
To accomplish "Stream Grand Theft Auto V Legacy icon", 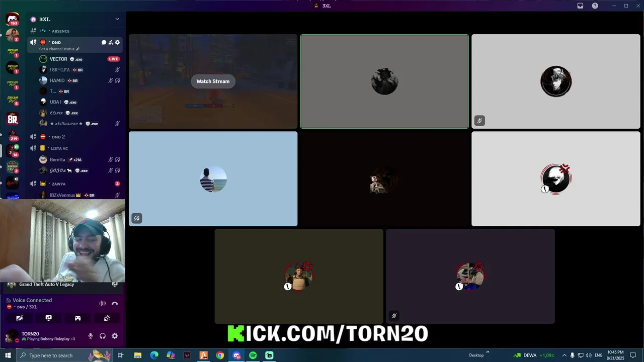I will 115,285.
